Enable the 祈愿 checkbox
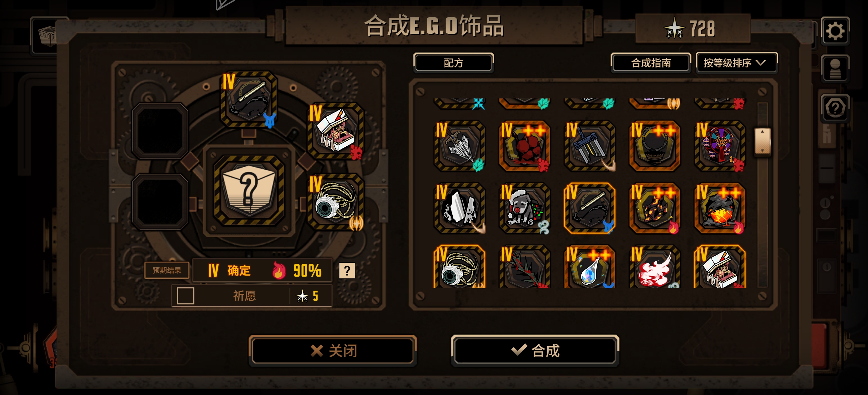Screen dimensions: 868x395 coord(185,296)
